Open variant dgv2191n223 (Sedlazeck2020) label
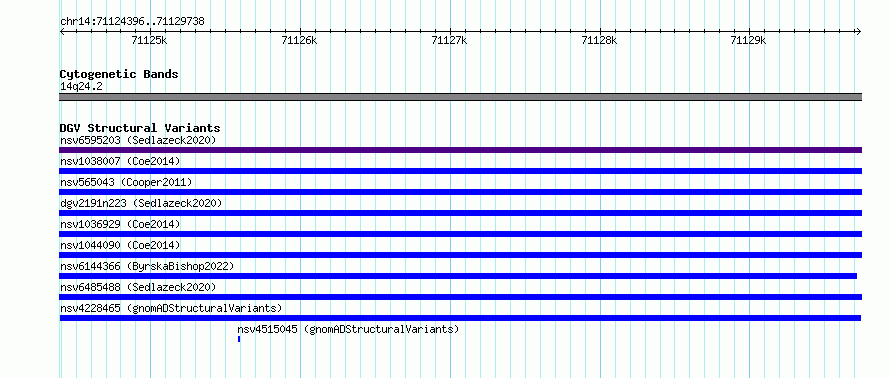Screen dimensions: 890x378 [141, 203]
